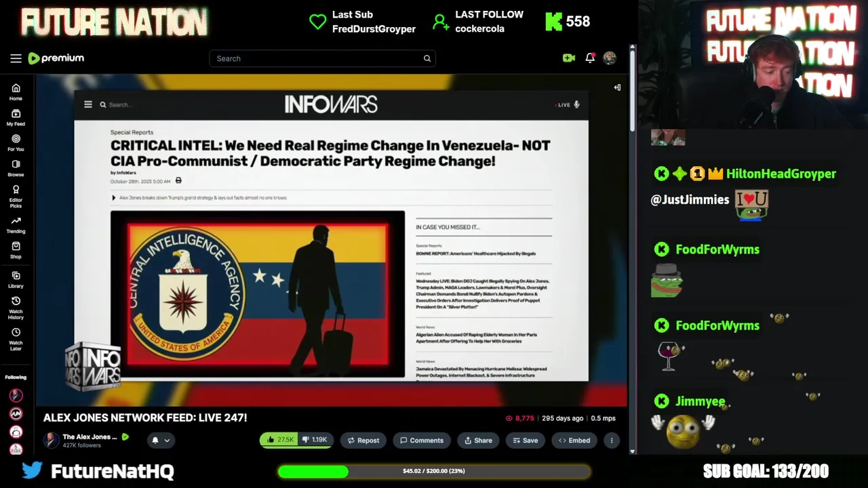Open Watch Later in sidebar

(x=16, y=339)
